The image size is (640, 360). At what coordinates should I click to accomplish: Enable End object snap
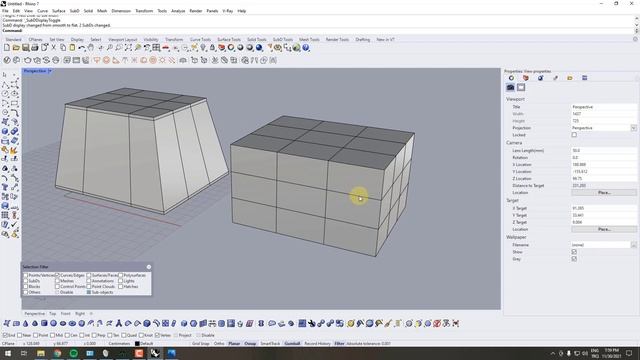(5, 335)
